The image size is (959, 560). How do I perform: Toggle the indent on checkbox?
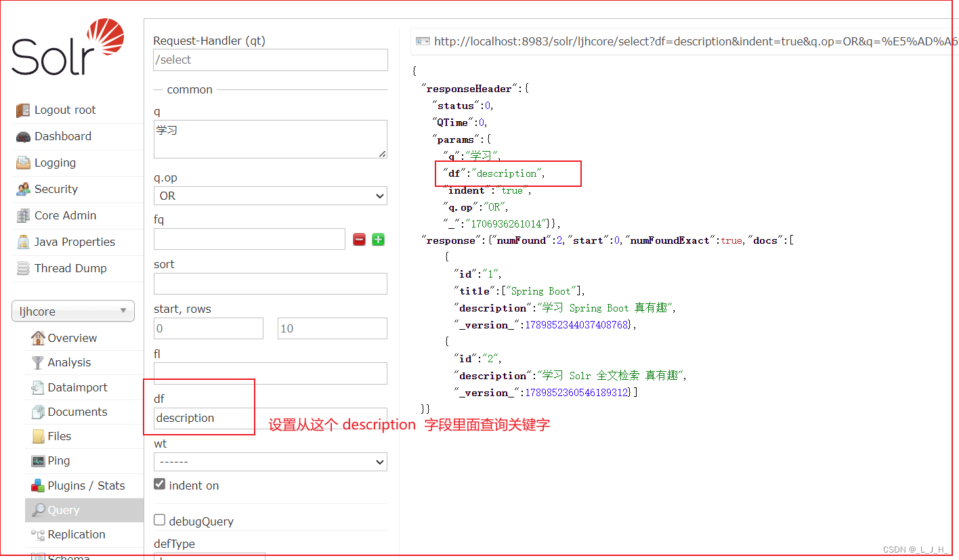tap(160, 484)
